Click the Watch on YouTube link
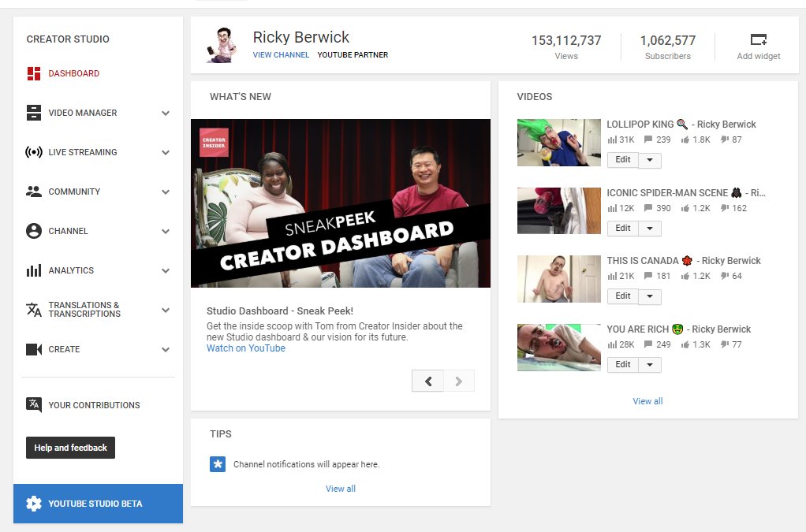Image resolution: width=806 pixels, height=532 pixels. coord(246,348)
